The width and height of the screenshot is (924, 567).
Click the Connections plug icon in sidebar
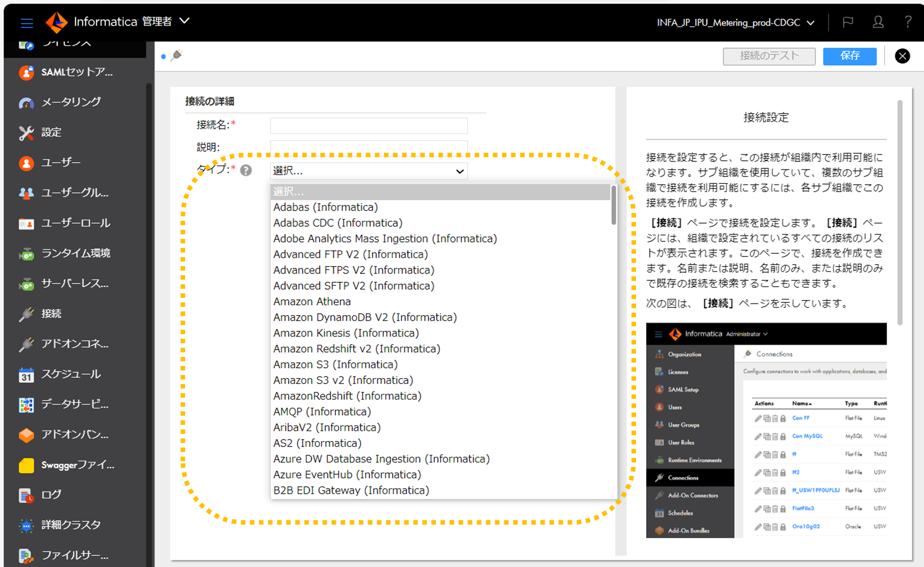pos(26,314)
